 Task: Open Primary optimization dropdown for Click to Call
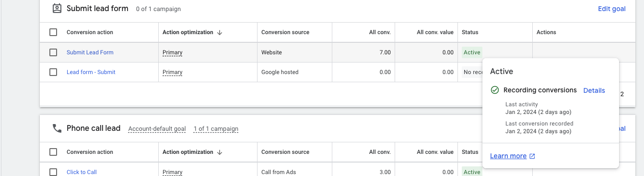pyautogui.click(x=173, y=172)
